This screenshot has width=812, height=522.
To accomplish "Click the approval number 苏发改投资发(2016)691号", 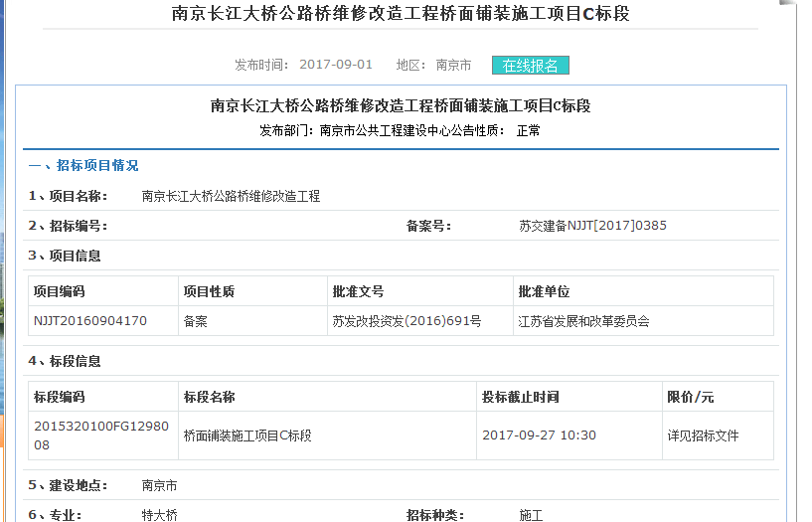I will click(406, 321).
